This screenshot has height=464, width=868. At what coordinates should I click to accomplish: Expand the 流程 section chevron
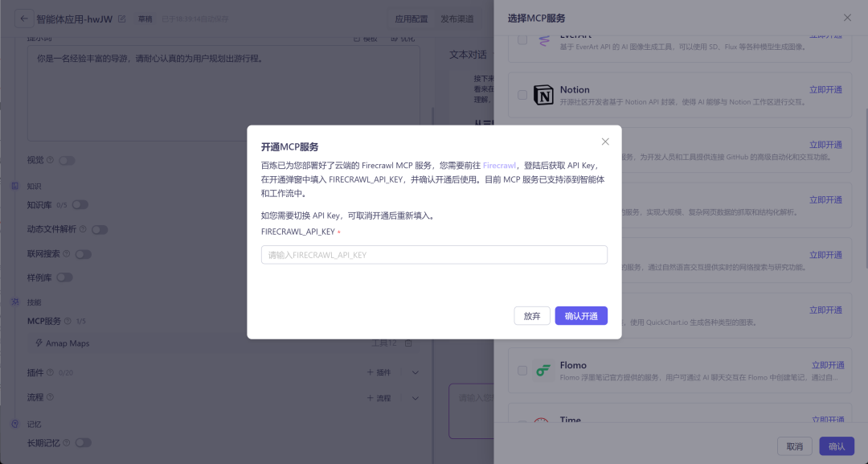(x=416, y=398)
